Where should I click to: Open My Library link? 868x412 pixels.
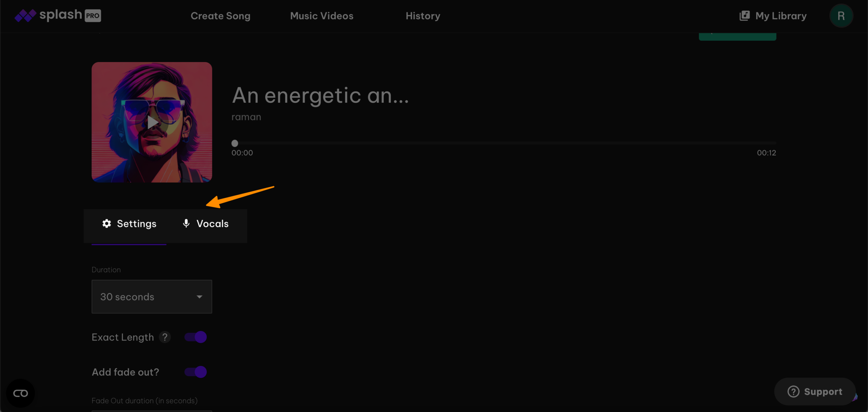pyautogui.click(x=781, y=16)
